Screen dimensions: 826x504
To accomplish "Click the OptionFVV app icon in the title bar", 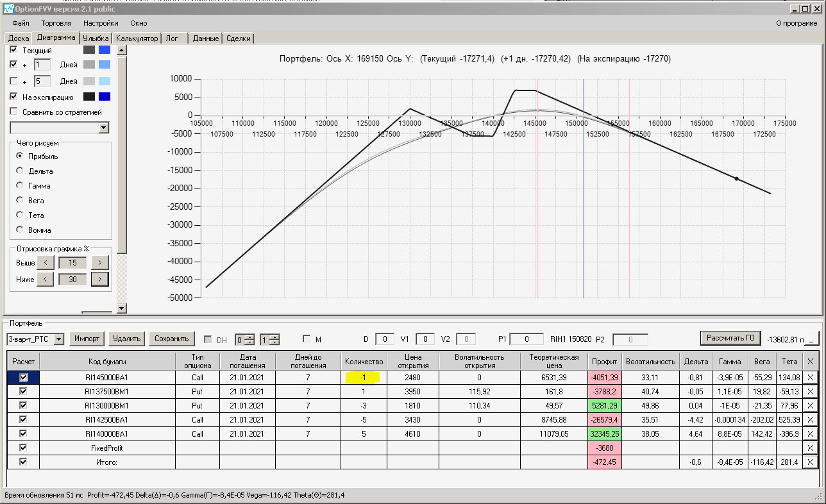I will click(x=8, y=8).
